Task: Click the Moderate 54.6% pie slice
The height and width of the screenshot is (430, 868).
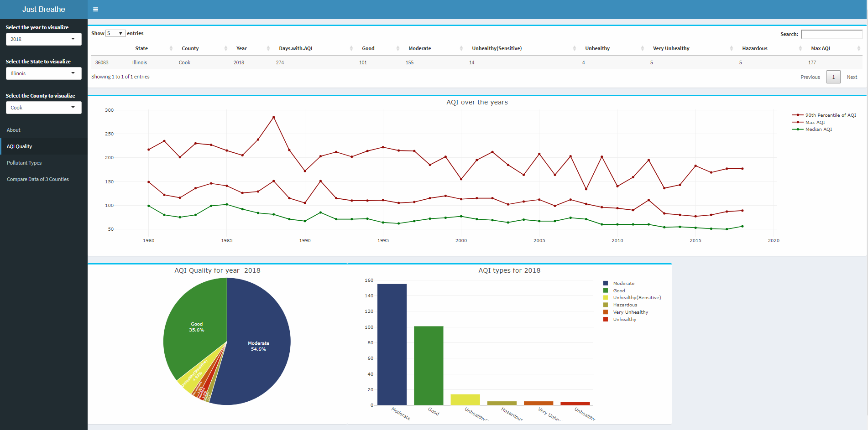Action: point(258,346)
